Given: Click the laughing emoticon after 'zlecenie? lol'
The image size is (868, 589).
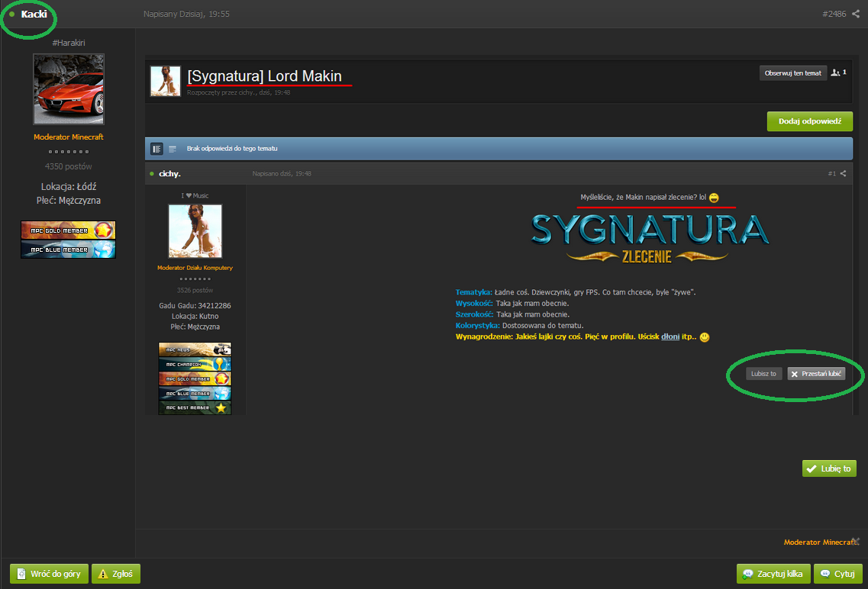Looking at the screenshot, I should [714, 198].
